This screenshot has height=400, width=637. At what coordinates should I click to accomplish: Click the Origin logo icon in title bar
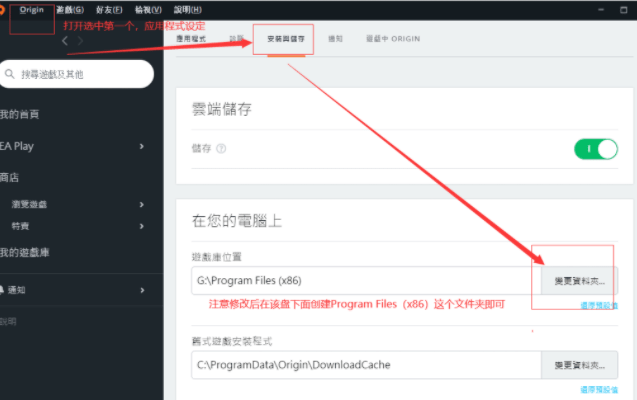(3, 9)
